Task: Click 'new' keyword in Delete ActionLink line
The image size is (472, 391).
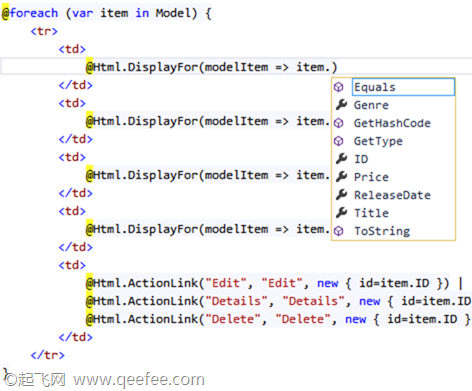Action: click(x=355, y=320)
